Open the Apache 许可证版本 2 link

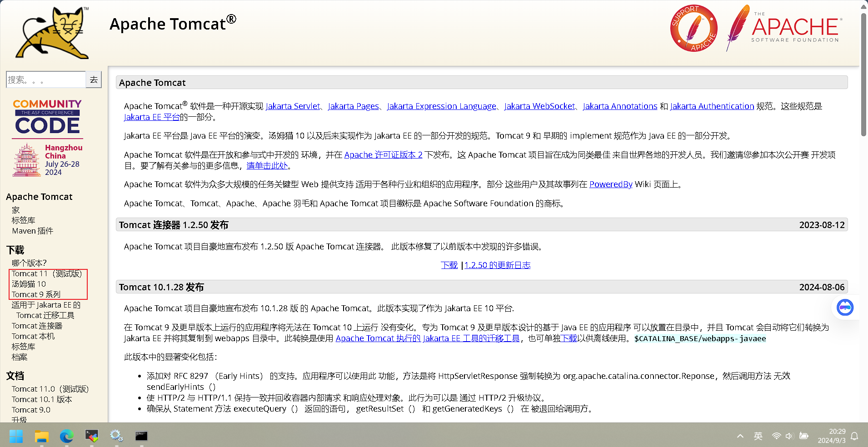tap(383, 154)
